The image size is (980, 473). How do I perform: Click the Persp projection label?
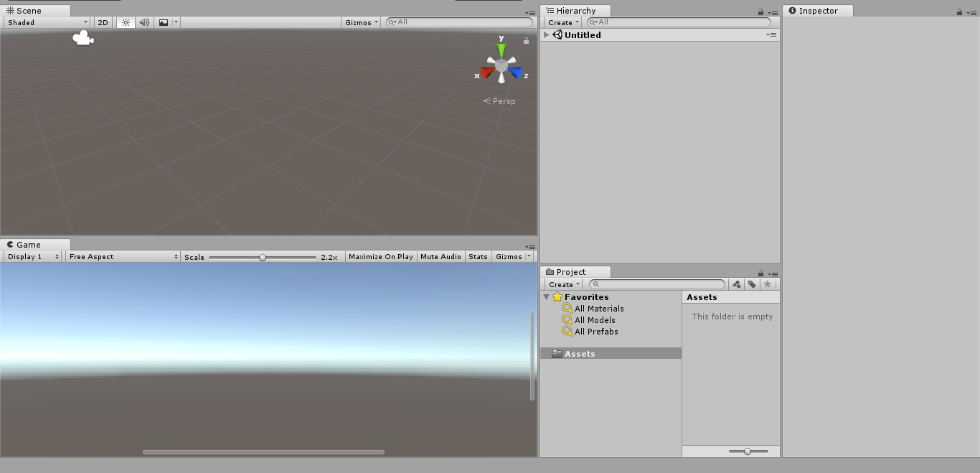(x=499, y=101)
